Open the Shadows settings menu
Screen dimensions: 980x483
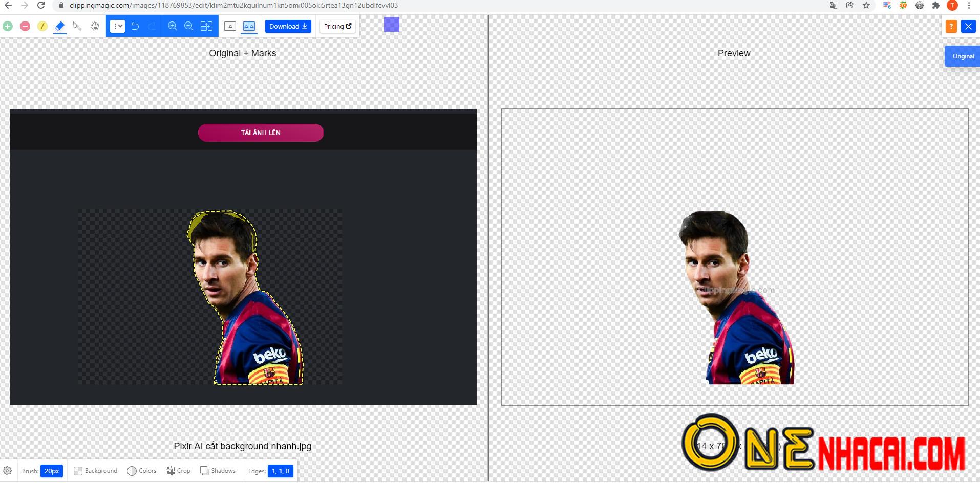[218, 471]
